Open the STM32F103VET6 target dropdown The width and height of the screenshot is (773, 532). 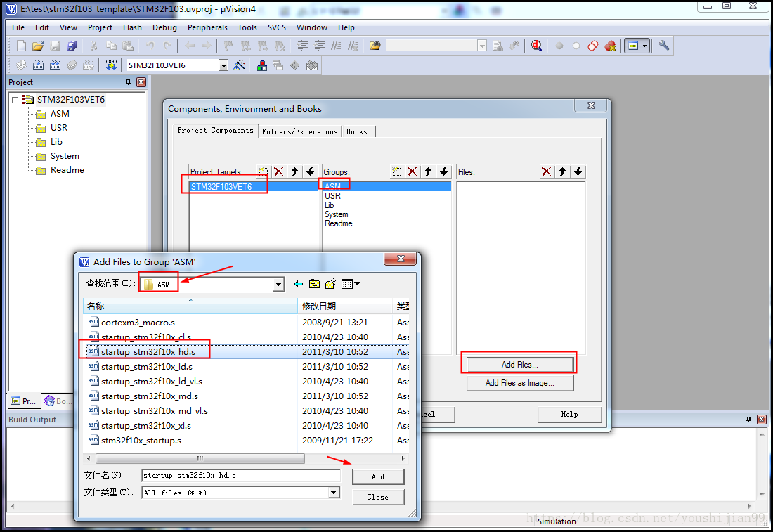pyautogui.click(x=223, y=65)
